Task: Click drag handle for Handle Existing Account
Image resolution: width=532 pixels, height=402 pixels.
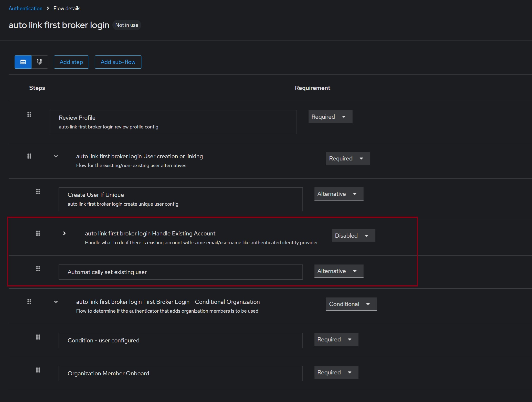Action: (38, 233)
